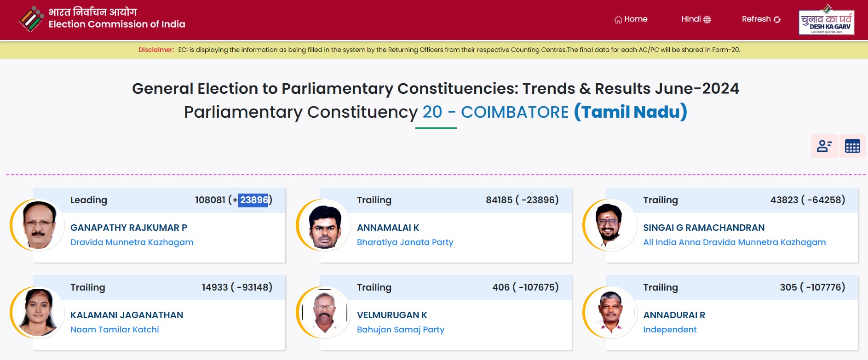Click the highlighted 23896 margin number
Viewport: 868px width, 360px height.
tap(253, 200)
